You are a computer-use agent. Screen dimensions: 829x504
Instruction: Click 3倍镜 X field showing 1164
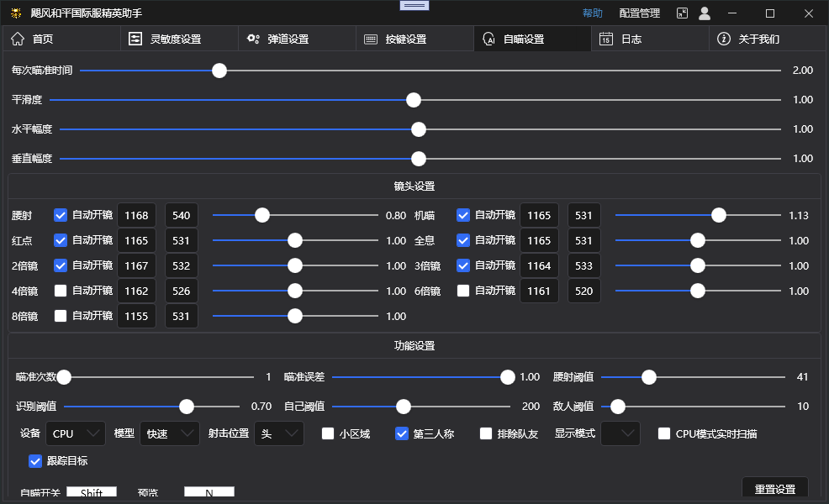tap(539, 265)
